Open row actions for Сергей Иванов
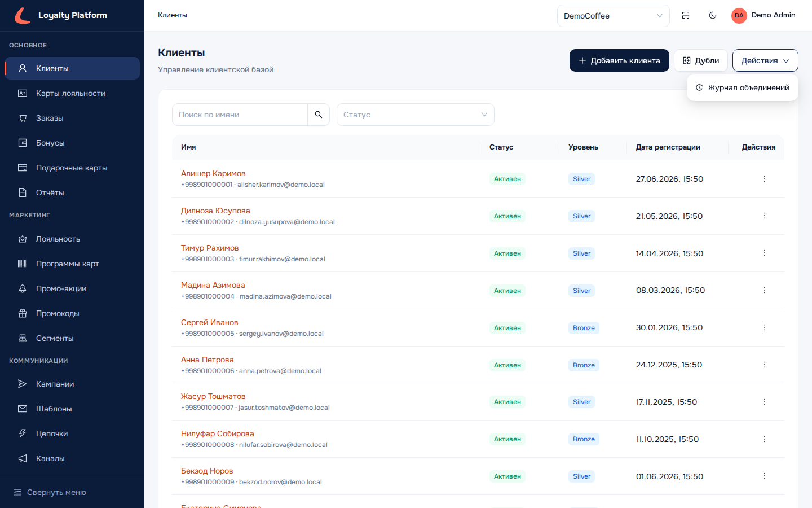 click(764, 327)
